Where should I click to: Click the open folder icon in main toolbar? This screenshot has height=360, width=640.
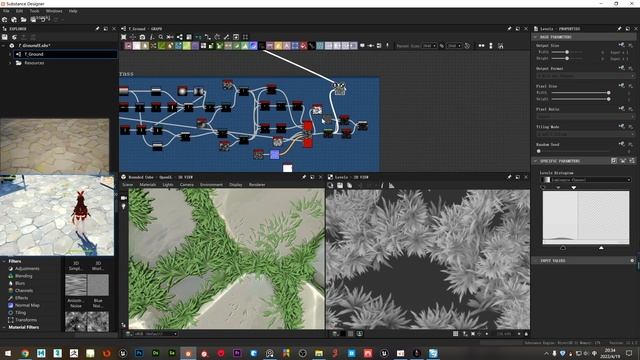24,19
